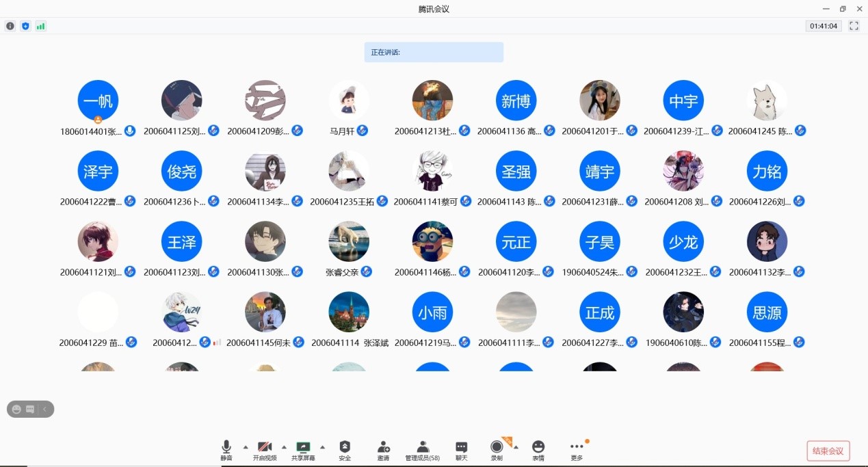Open 管理成员(58) member management
This screenshot has width=868, height=467.
click(x=422, y=449)
